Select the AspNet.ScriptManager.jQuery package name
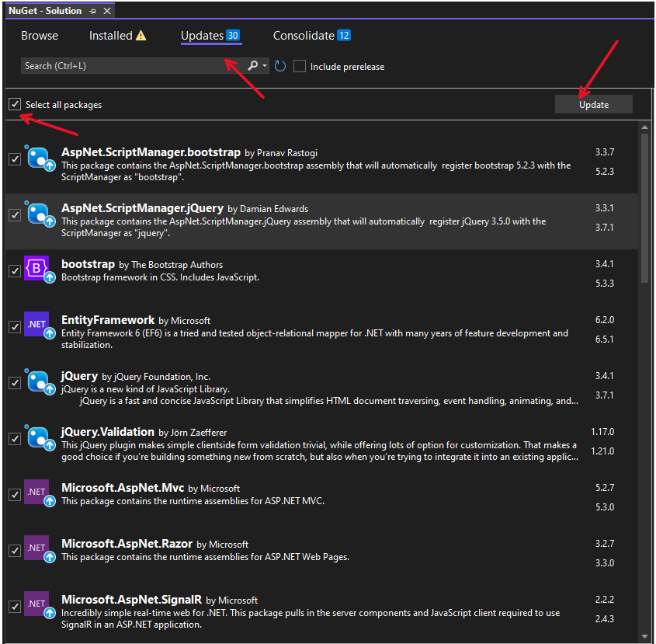 click(x=142, y=207)
